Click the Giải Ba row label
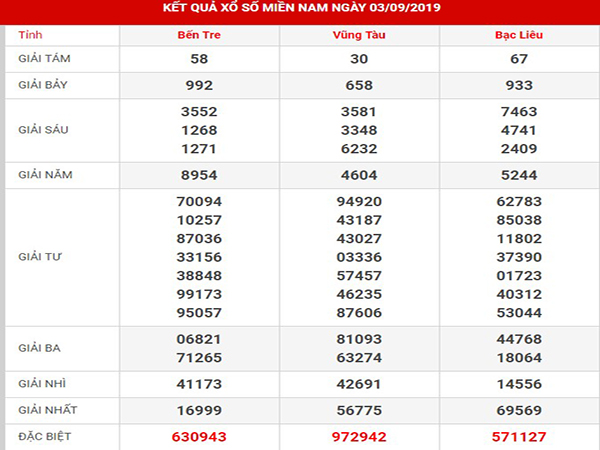Image resolution: width=600 pixels, height=450 pixels. pyautogui.click(x=40, y=349)
